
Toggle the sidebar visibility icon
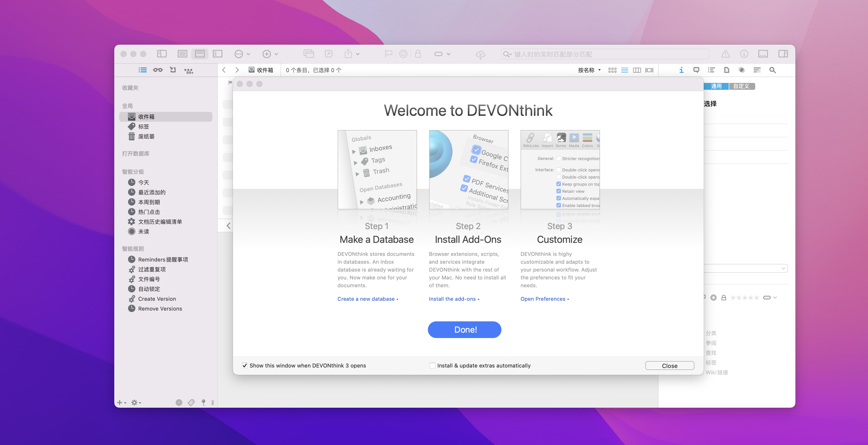[162, 54]
